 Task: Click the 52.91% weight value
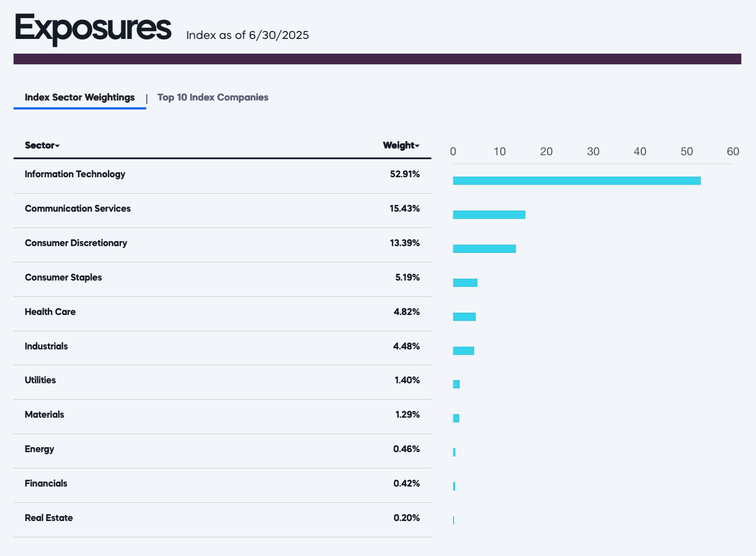pos(404,174)
